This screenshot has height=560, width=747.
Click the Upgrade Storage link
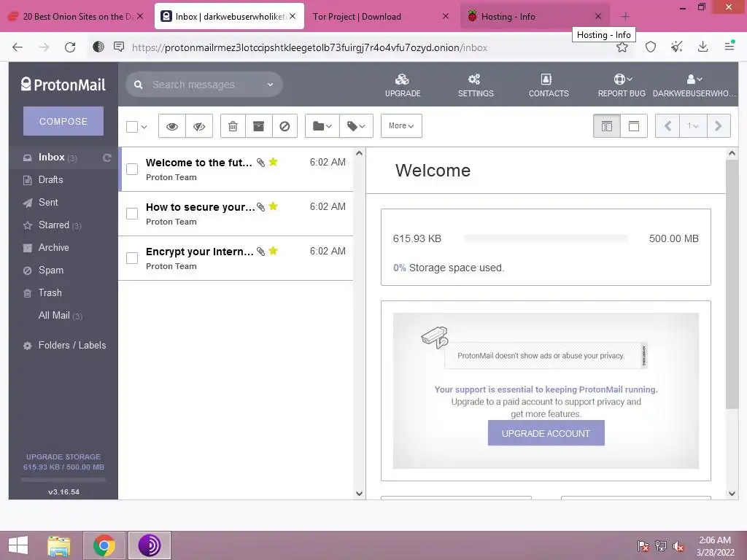63,456
